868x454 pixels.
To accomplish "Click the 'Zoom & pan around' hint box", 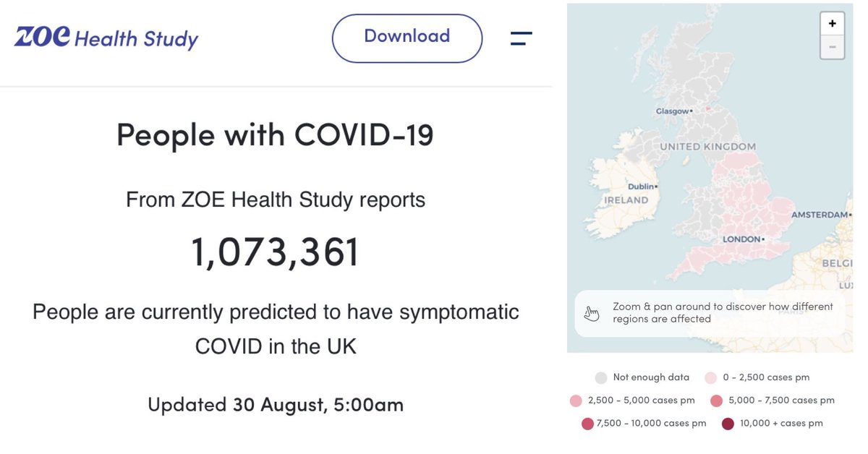I will pyautogui.click(x=712, y=313).
